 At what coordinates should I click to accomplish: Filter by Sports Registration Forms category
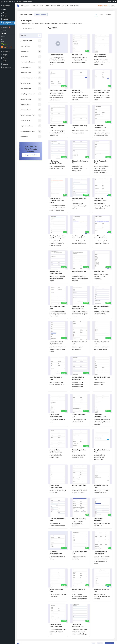[31, 115]
